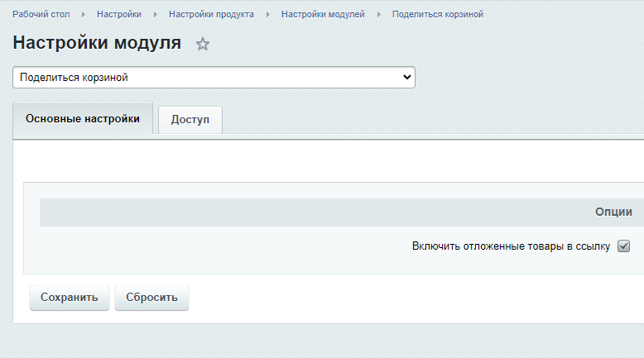The image size is (644, 358).
Task: Open the 'Поделиться корзиной' module dropdown
Action: 214,77
